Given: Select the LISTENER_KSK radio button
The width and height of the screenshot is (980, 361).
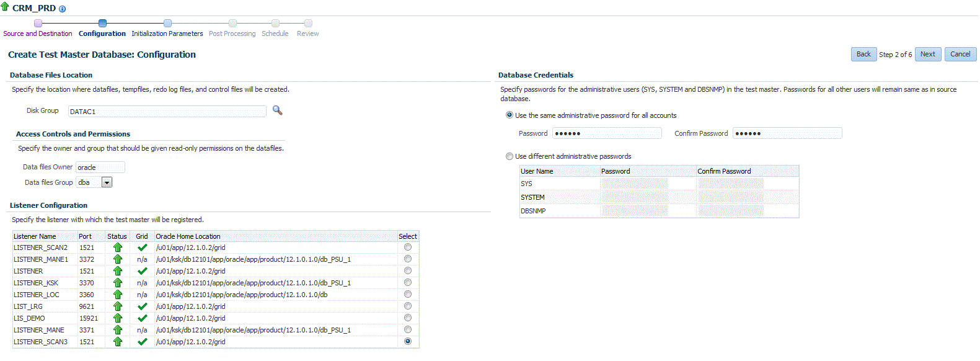Looking at the screenshot, I should (x=407, y=282).
